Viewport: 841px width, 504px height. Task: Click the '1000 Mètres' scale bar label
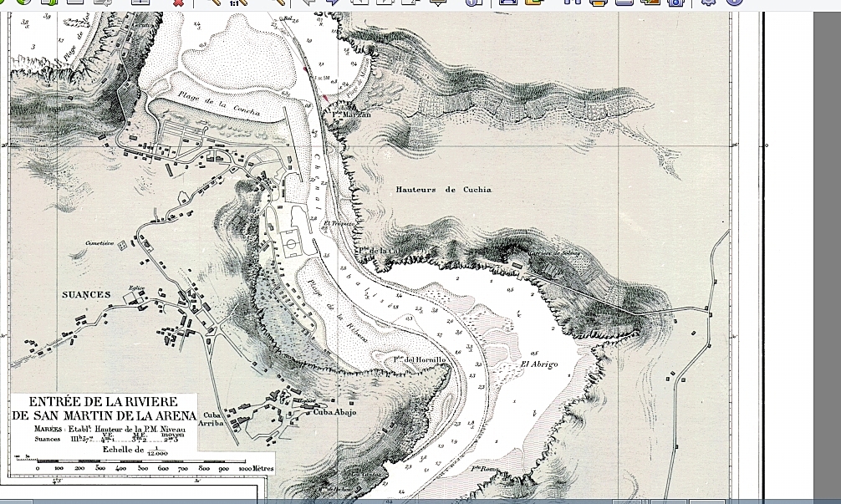click(x=257, y=468)
